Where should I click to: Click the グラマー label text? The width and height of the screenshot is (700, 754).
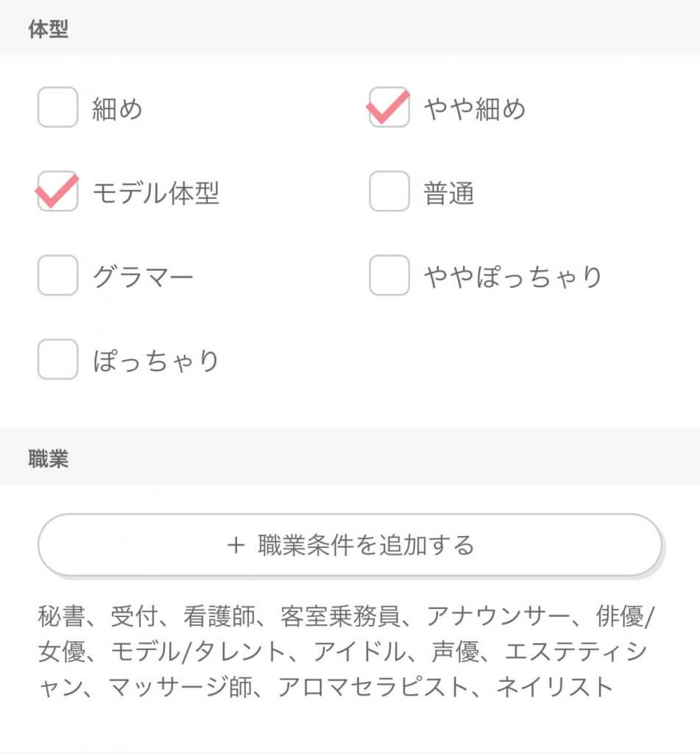[x=143, y=277]
